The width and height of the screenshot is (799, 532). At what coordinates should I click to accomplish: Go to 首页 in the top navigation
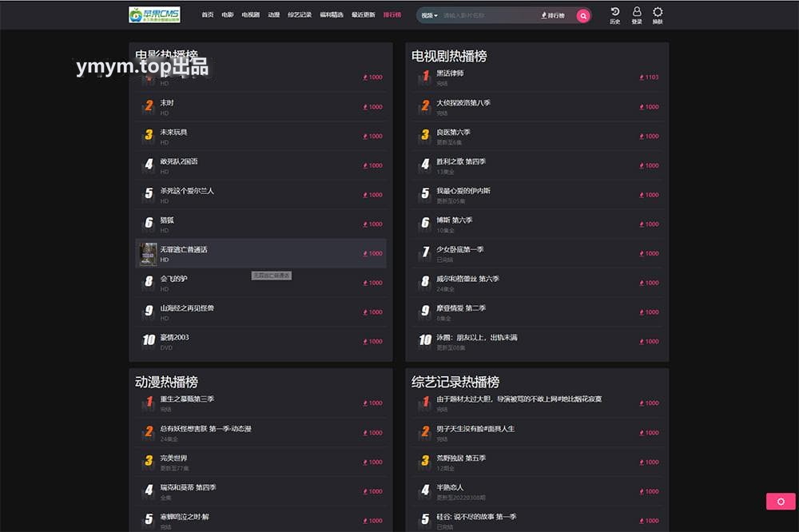coord(208,14)
